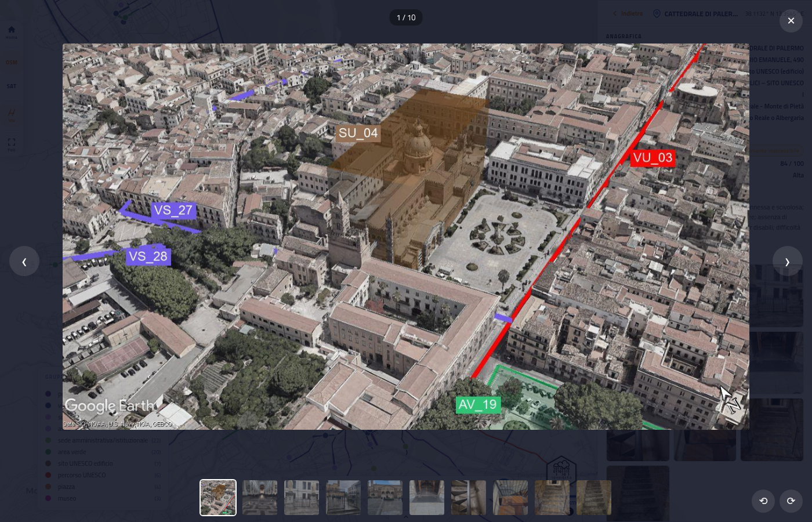The image size is (812, 522).
Task: Open the ninth thumbnail in the strip
Action: (552, 498)
